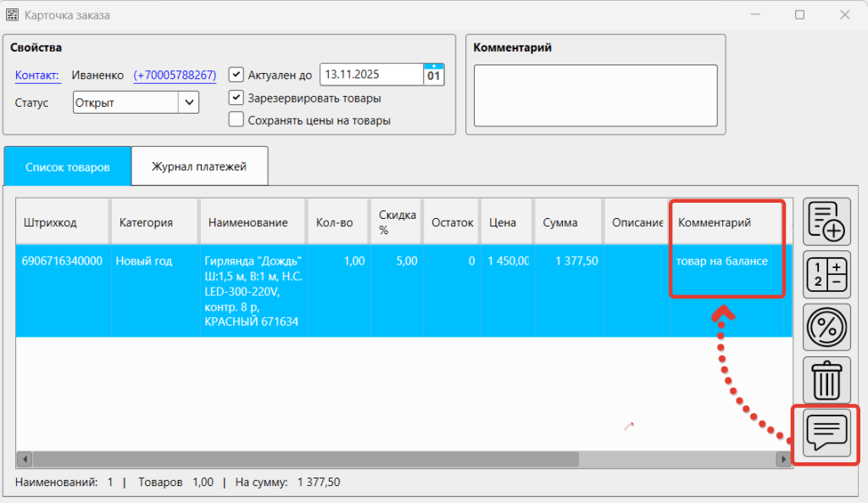Enable Сохранять цены на товары checkbox
The image size is (868, 503).
(x=236, y=120)
